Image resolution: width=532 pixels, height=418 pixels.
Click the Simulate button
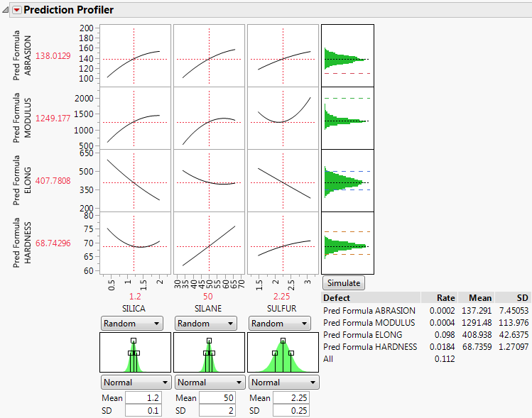click(x=344, y=282)
